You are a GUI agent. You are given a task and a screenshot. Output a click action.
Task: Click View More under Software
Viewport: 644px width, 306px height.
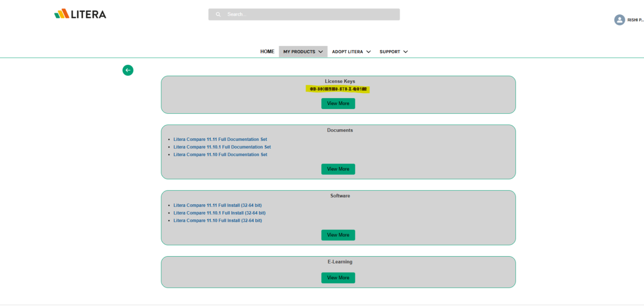(338, 235)
